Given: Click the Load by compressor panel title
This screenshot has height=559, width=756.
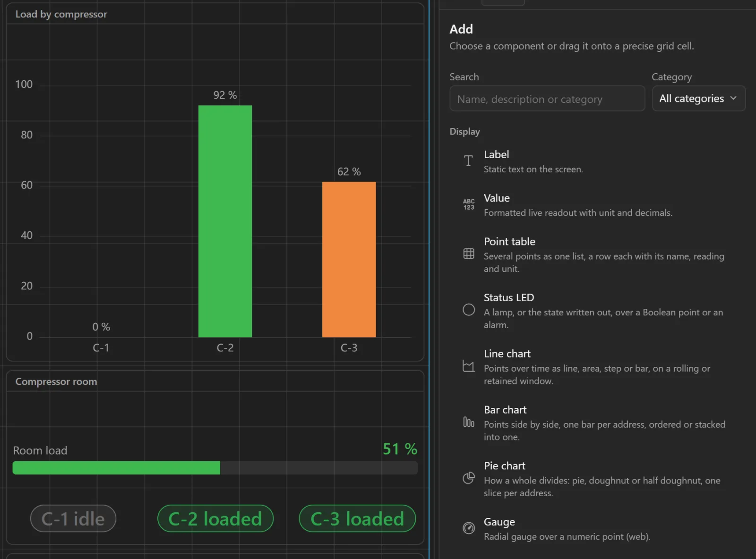Looking at the screenshot, I should (61, 14).
